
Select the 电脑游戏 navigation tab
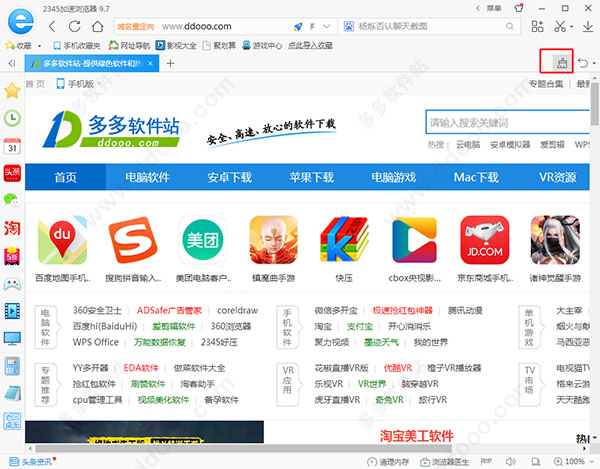tap(394, 177)
